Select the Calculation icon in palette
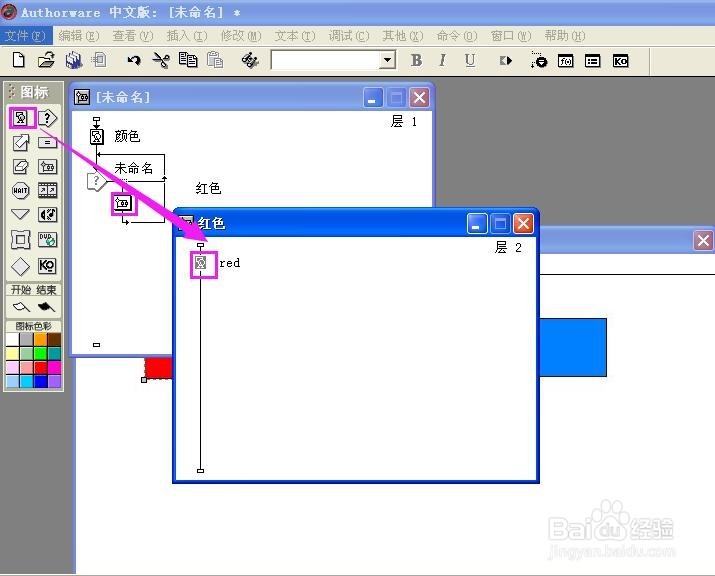Viewport: 715px width, 576px height. (47, 143)
